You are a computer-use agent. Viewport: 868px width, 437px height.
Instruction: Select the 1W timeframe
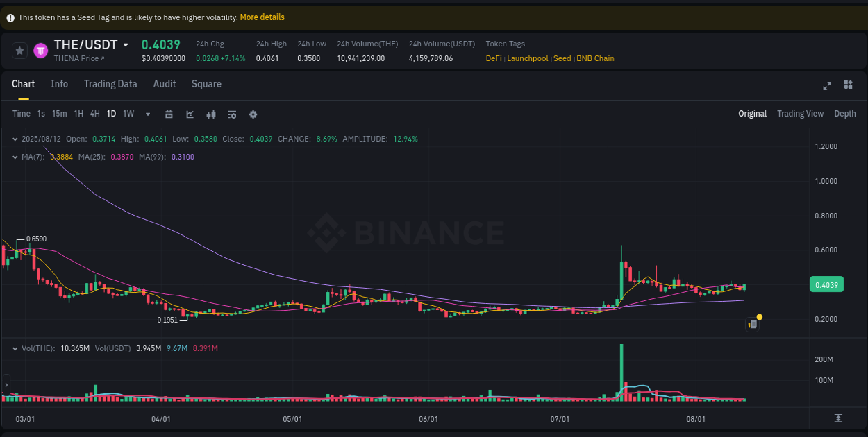tap(128, 114)
